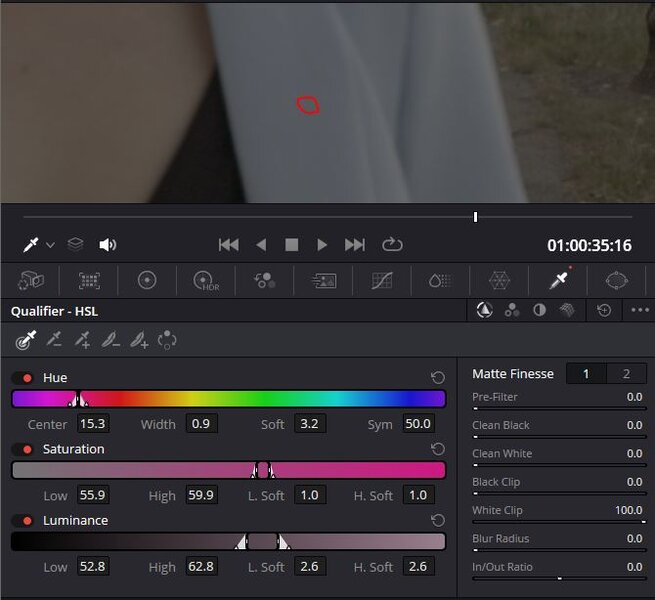Viewport: 655px width, 600px height.
Task: Open the Color Wheels palette
Action: pyautogui.click(x=147, y=281)
